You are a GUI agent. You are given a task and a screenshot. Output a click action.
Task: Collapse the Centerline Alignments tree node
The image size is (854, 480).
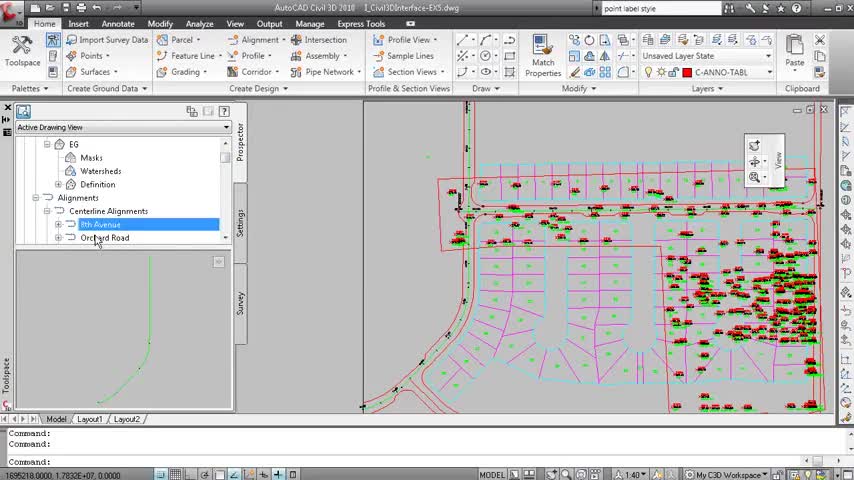click(x=47, y=211)
